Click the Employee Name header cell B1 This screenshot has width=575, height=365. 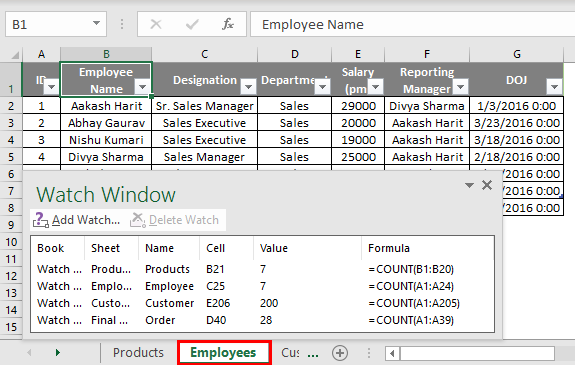click(x=106, y=80)
